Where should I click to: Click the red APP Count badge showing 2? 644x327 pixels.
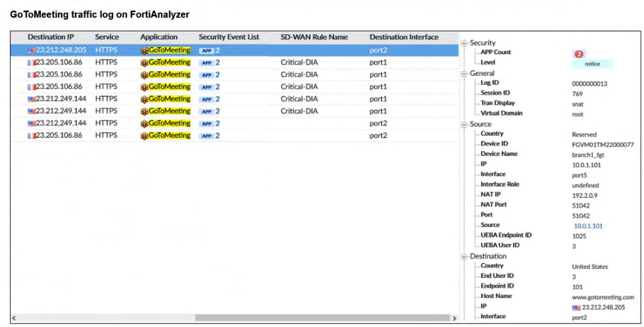pos(578,54)
